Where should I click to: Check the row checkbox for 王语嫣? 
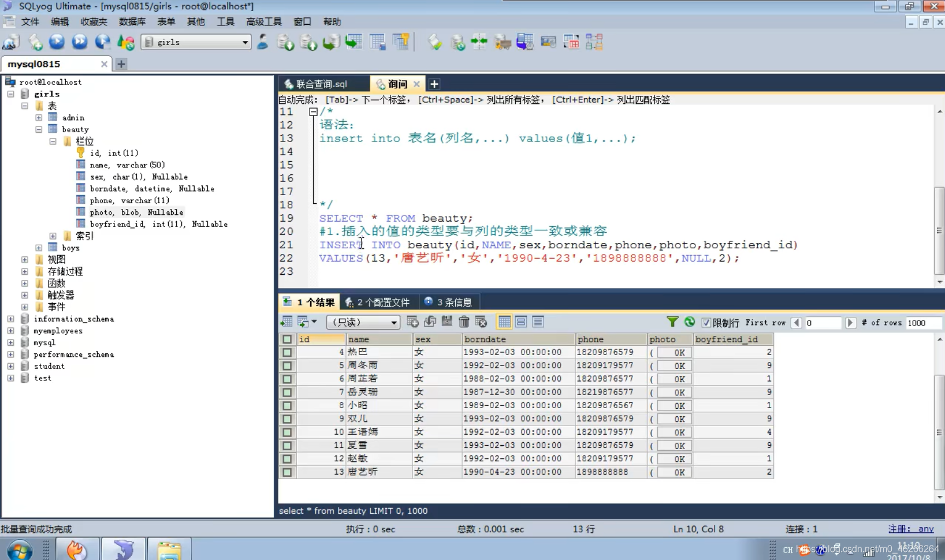pyautogui.click(x=287, y=432)
